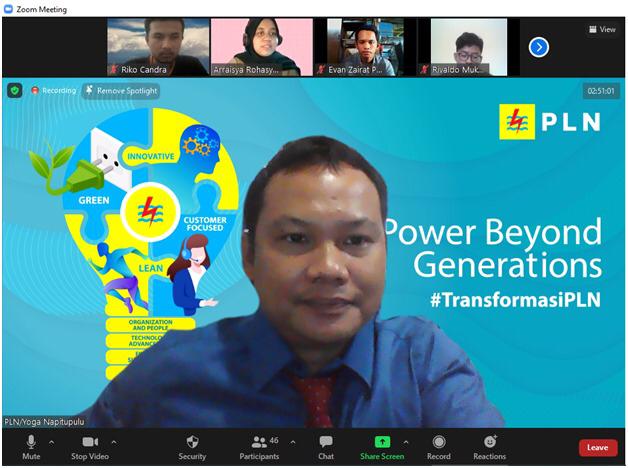Image resolution: width=628 pixels, height=468 pixels.
Task: Open the Chat panel
Action: tap(326, 442)
